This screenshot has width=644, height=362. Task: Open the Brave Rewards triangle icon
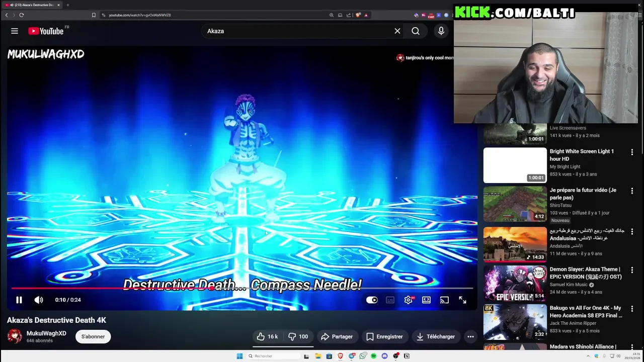click(x=366, y=15)
